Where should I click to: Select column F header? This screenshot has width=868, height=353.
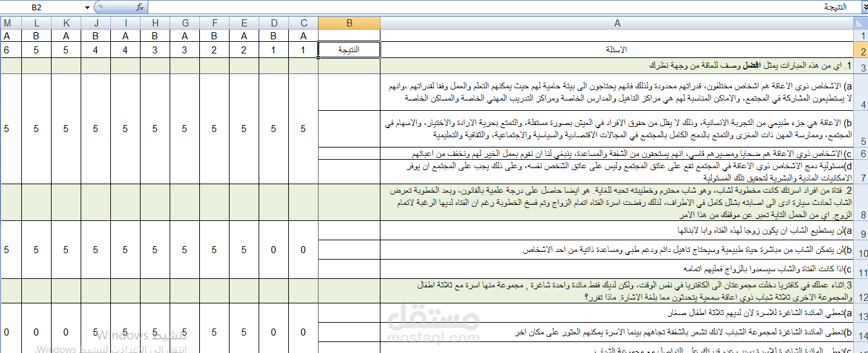[x=214, y=23]
